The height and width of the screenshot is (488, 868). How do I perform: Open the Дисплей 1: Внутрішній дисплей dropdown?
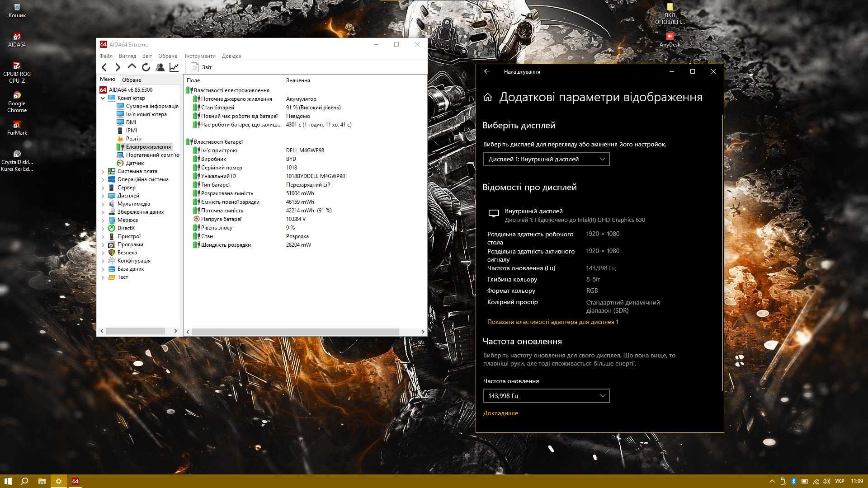point(546,159)
